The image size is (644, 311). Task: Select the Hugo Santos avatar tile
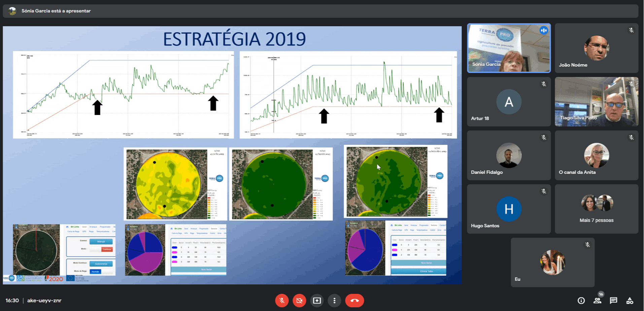pyautogui.click(x=509, y=209)
